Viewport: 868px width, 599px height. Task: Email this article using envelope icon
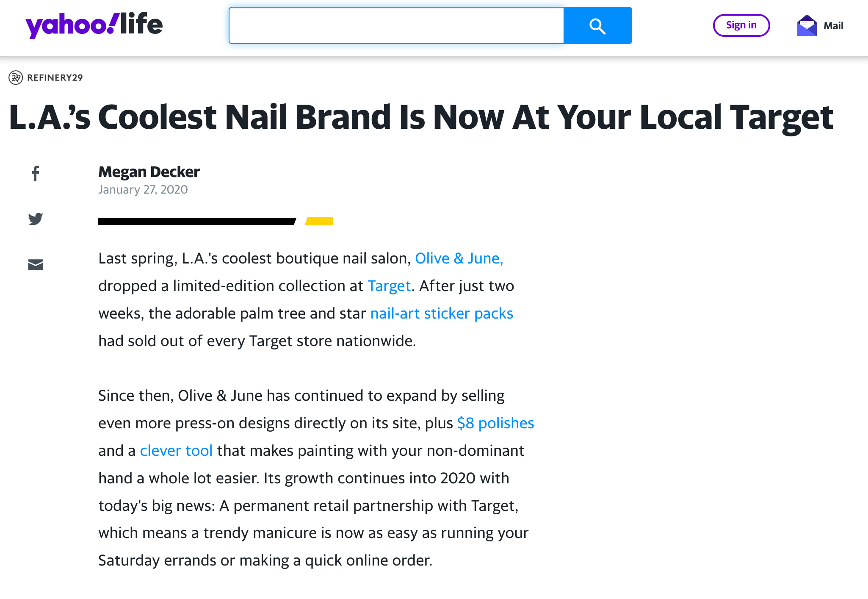point(36,265)
